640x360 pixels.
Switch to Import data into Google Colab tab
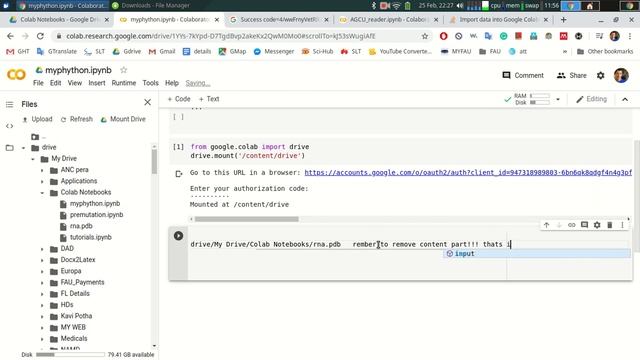(x=499, y=19)
